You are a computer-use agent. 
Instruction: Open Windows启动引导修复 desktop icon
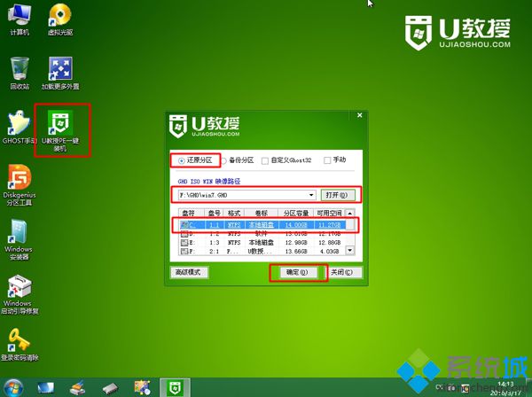[x=20, y=294]
